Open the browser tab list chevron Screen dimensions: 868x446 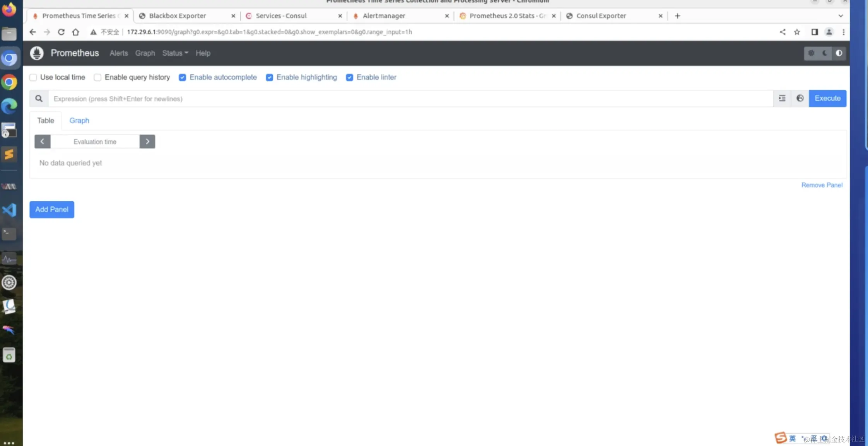[x=841, y=16]
